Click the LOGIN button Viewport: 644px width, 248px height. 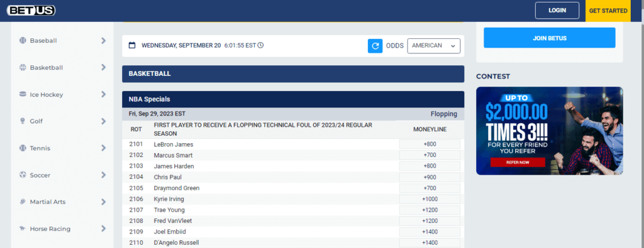557,11
